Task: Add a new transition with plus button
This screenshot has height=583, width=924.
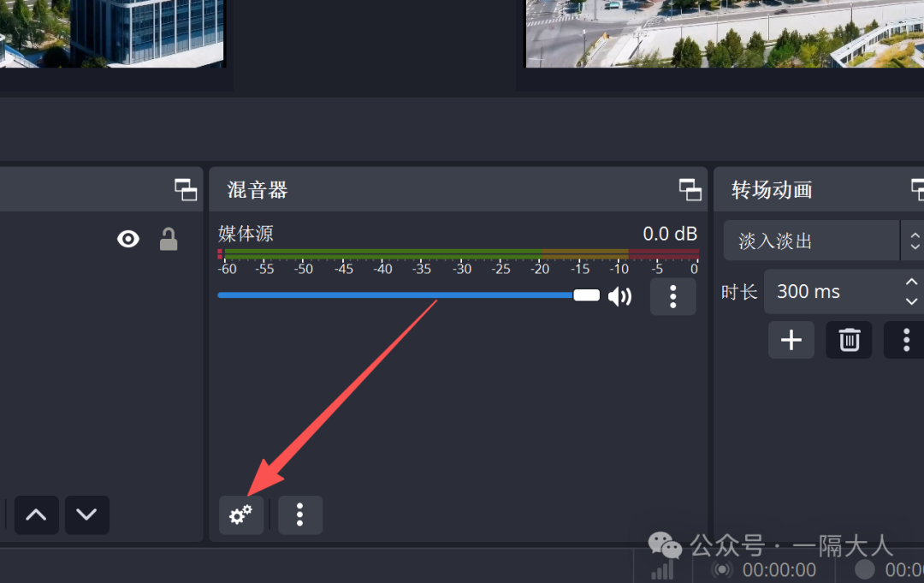Action: click(791, 340)
